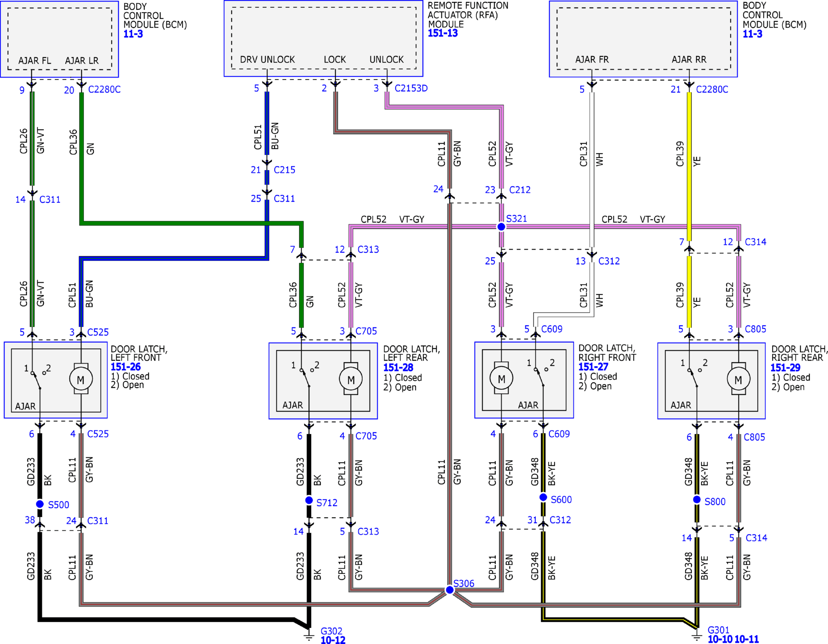Viewport: 828px width, 644px height.
Task: Click the yellow CPL39 wire below AJAR RR
Action: pyautogui.click(x=689, y=166)
